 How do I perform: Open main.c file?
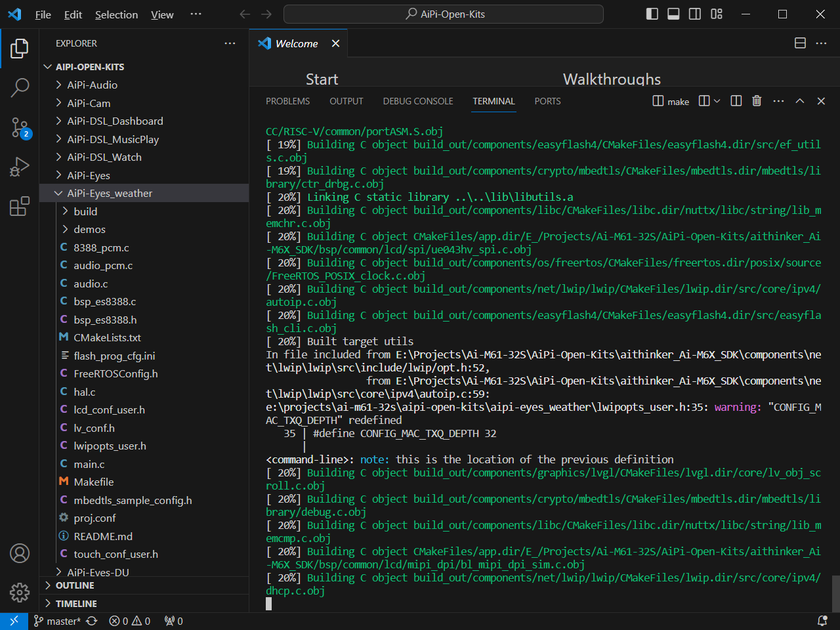click(144, 464)
